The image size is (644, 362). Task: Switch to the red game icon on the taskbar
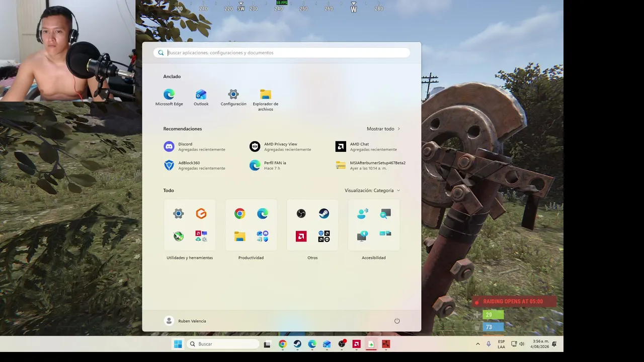click(386, 344)
